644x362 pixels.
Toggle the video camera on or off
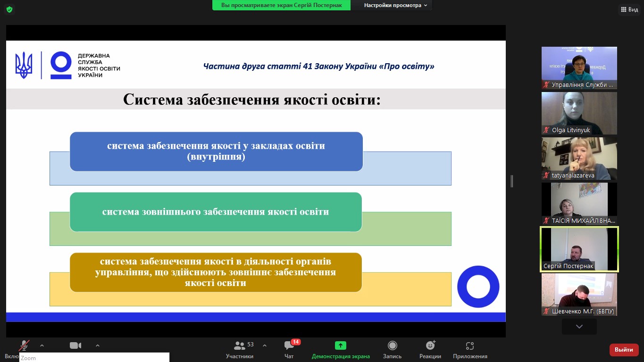(75, 346)
